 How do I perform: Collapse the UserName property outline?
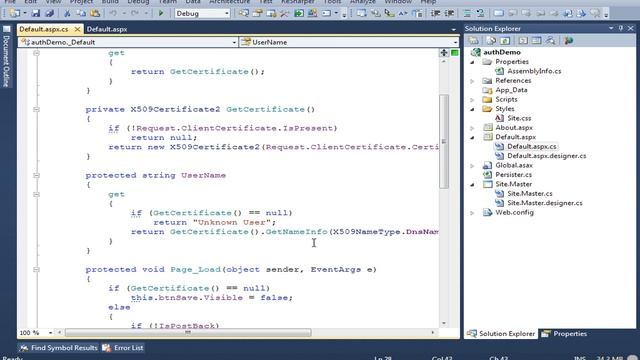(36, 176)
